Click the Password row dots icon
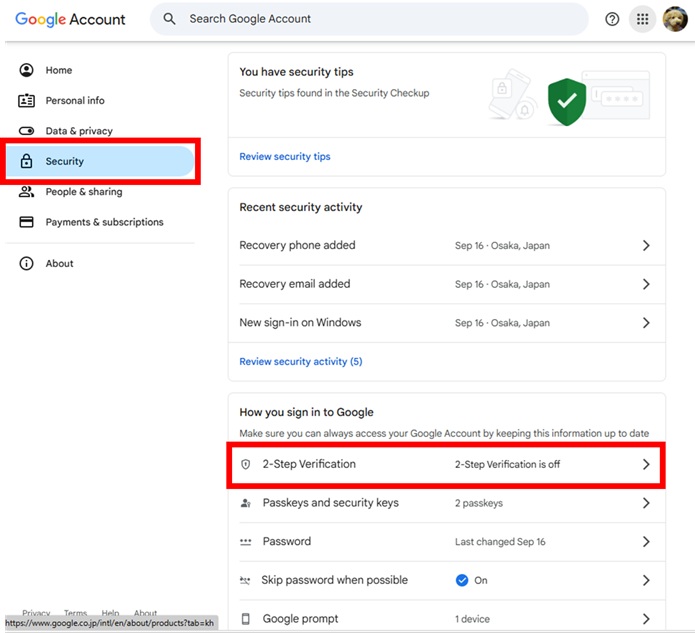The width and height of the screenshot is (695, 633). (x=246, y=542)
